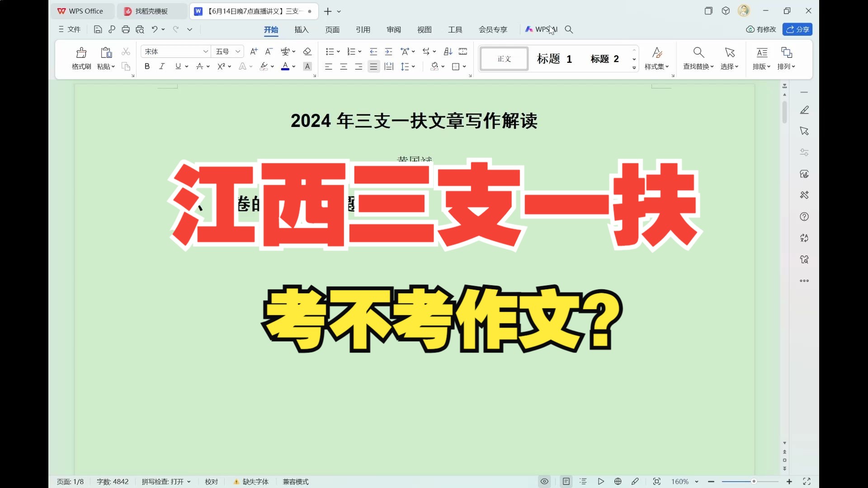Click the Clear formatting eraser icon

[x=307, y=52]
